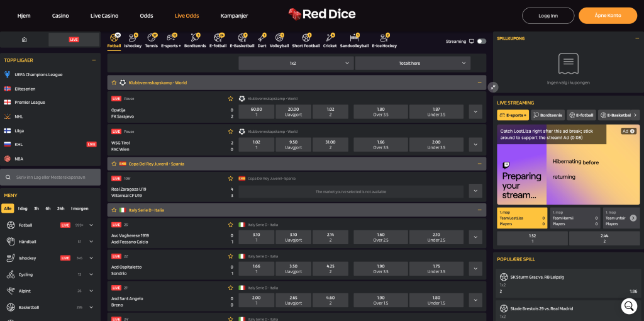The height and width of the screenshot is (321, 644).
Task: Favorite the Copa Del Rey Juvenil league star
Action: (x=114, y=164)
